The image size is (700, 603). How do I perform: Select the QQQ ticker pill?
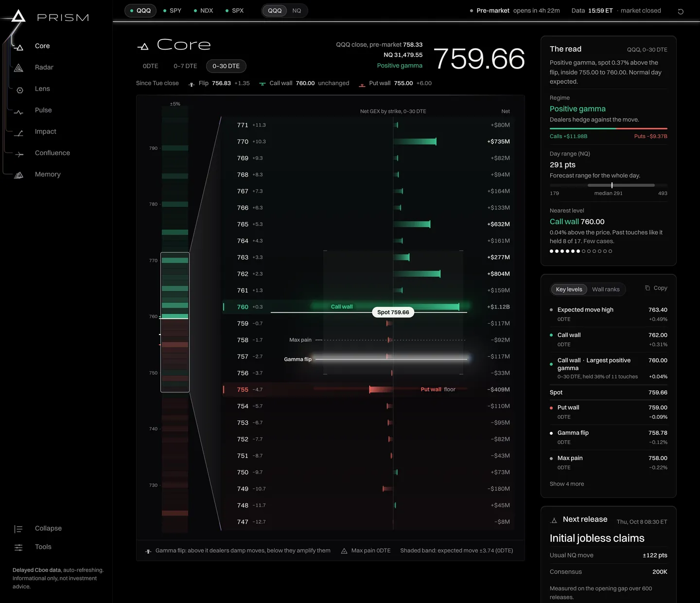[140, 11]
